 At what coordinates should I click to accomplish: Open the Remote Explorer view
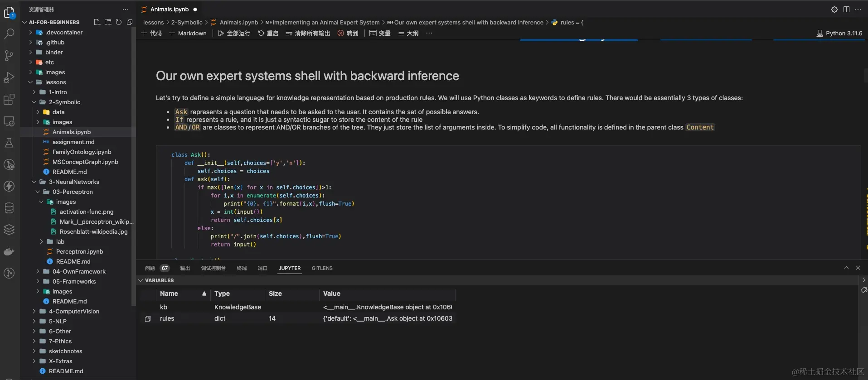[x=9, y=121]
